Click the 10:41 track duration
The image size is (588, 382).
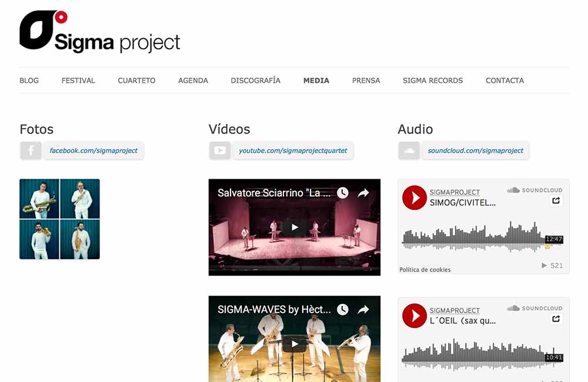pyautogui.click(x=554, y=357)
